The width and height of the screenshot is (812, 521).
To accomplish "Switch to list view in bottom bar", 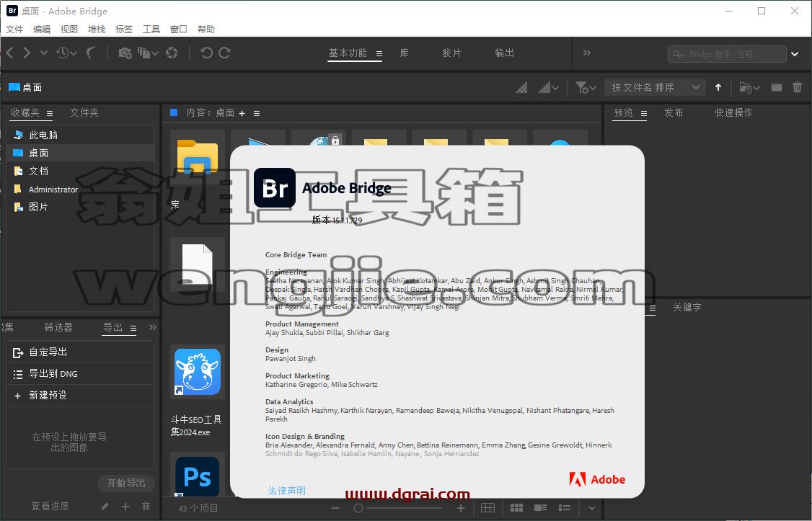I will (x=565, y=508).
